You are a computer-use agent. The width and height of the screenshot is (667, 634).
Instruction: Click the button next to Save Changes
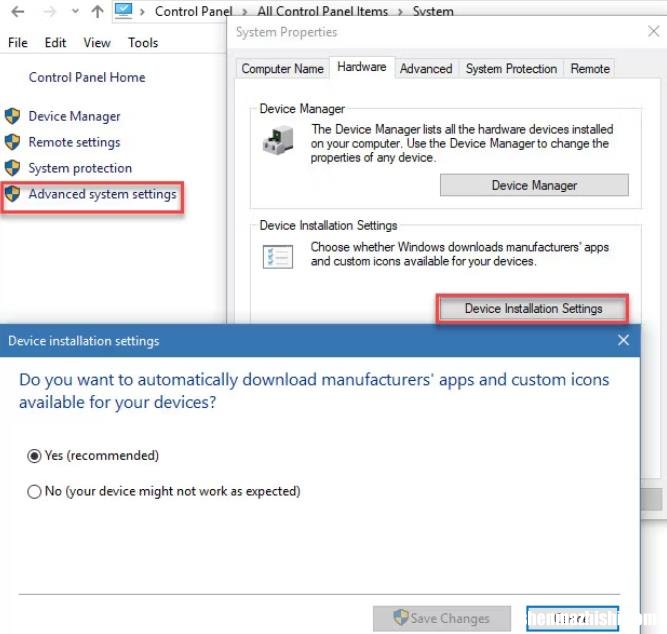click(572, 618)
